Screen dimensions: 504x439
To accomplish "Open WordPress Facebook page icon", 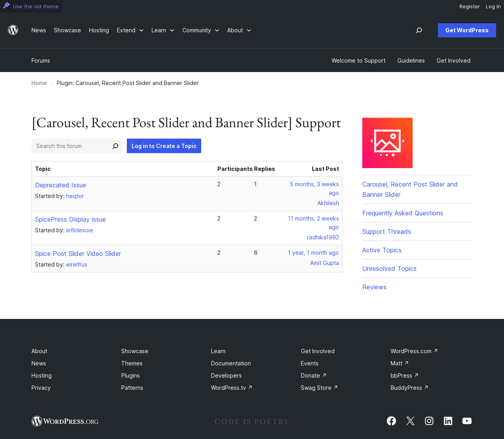I will (391, 421).
